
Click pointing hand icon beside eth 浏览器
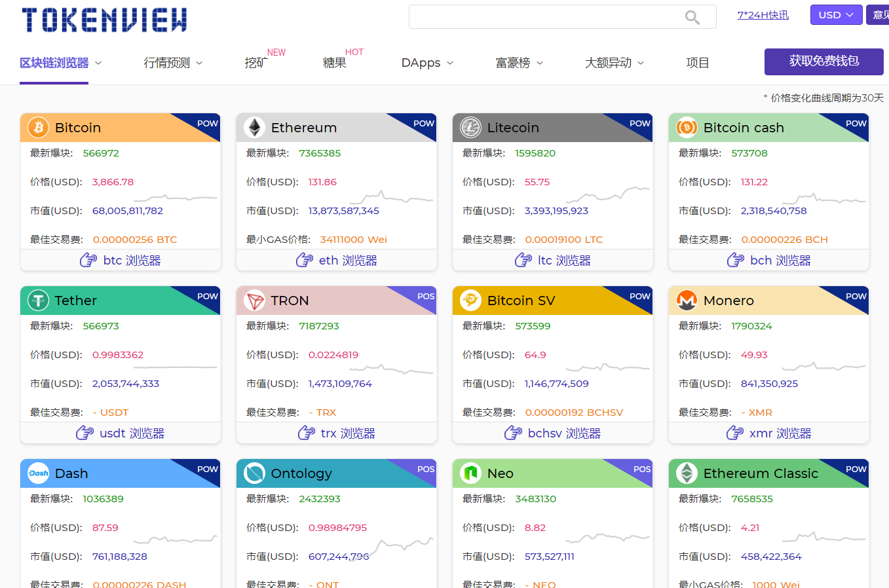[x=305, y=260]
